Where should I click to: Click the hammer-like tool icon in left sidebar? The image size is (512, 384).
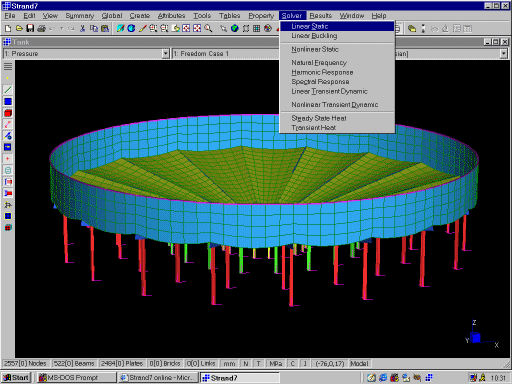8,205
